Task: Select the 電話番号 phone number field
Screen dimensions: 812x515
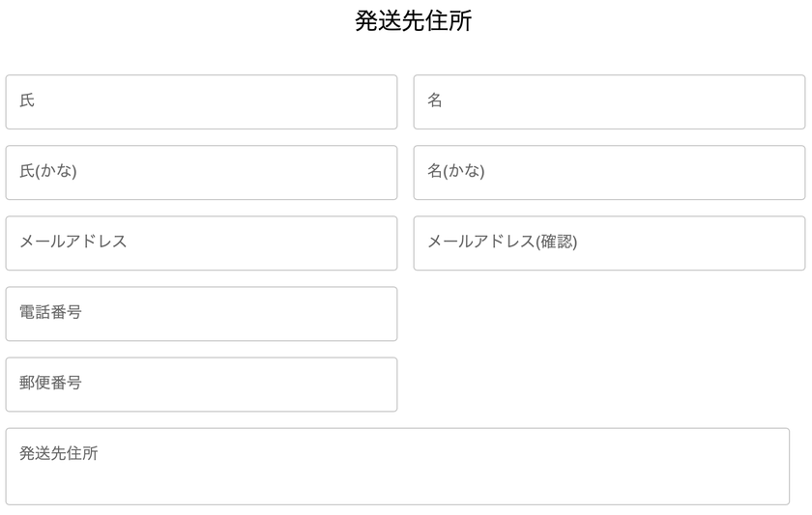Action: [201, 314]
